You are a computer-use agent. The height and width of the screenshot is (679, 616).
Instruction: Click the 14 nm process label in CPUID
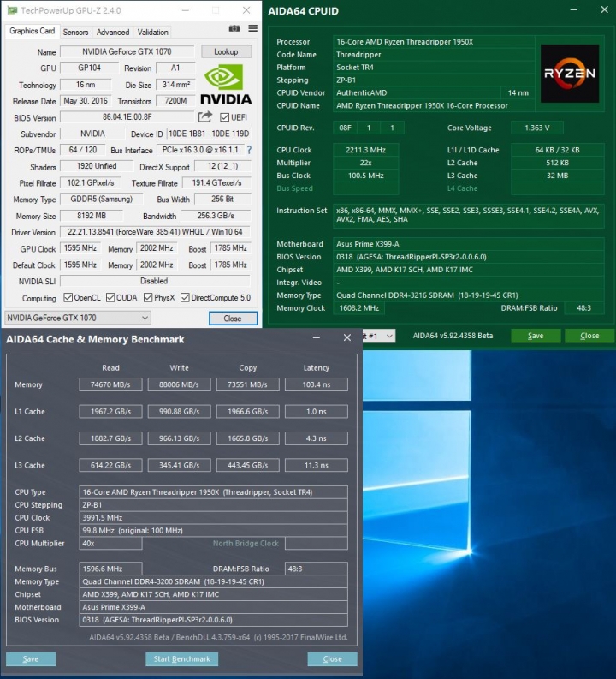(x=518, y=92)
